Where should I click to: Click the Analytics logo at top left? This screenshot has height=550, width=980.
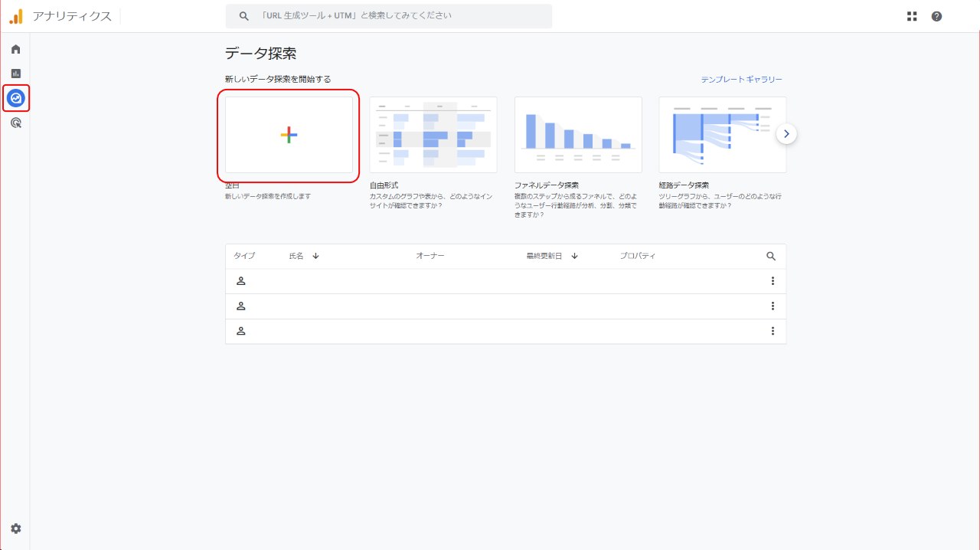(16, 16)
